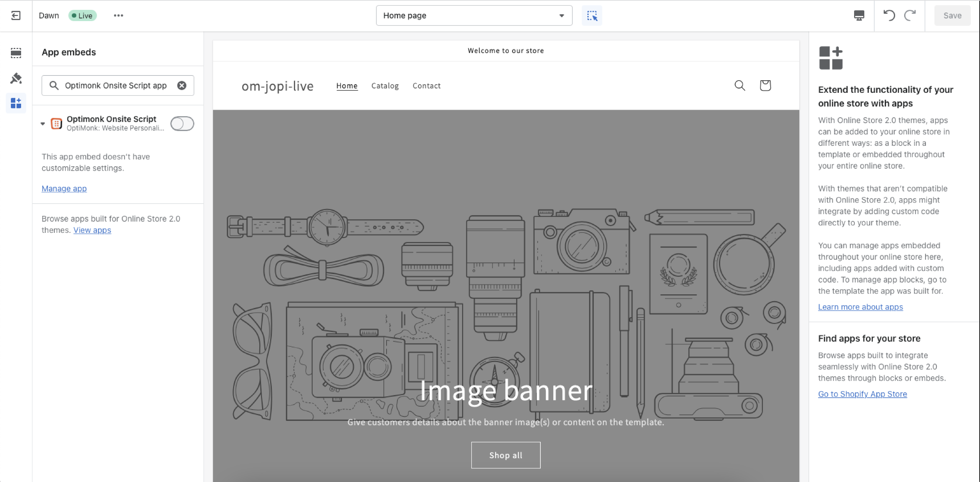Clear the app embed search field
The image size is (980, 482).
pyautogui.click(x=182, y=86)
